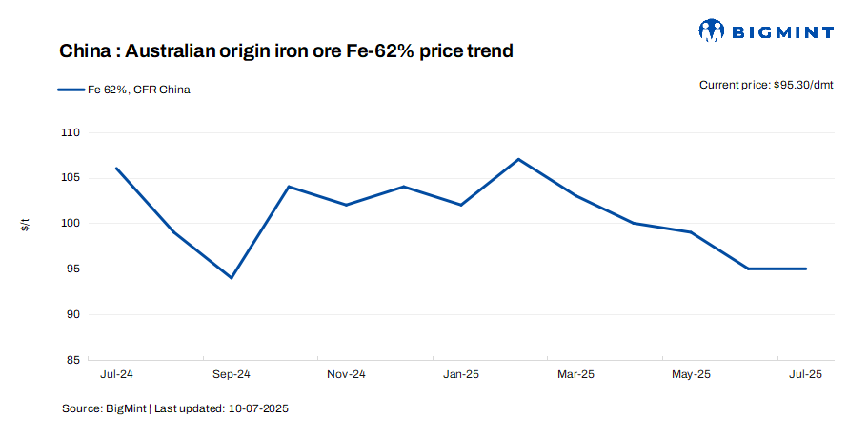Click the $/t y-axis title

point(25,224)
